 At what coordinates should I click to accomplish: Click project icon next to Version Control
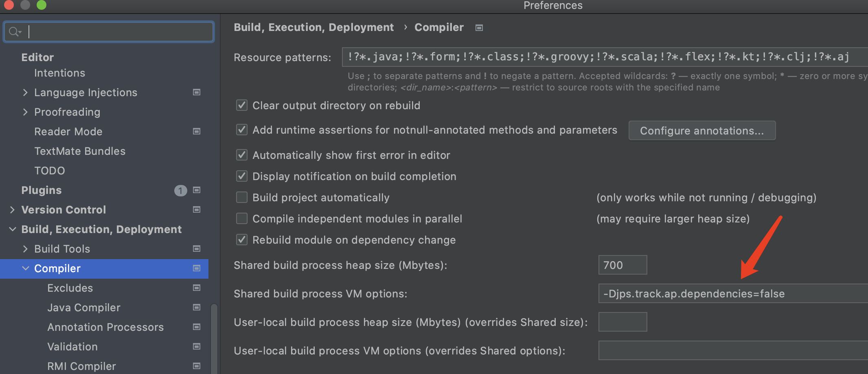click(x=197, y=210)
